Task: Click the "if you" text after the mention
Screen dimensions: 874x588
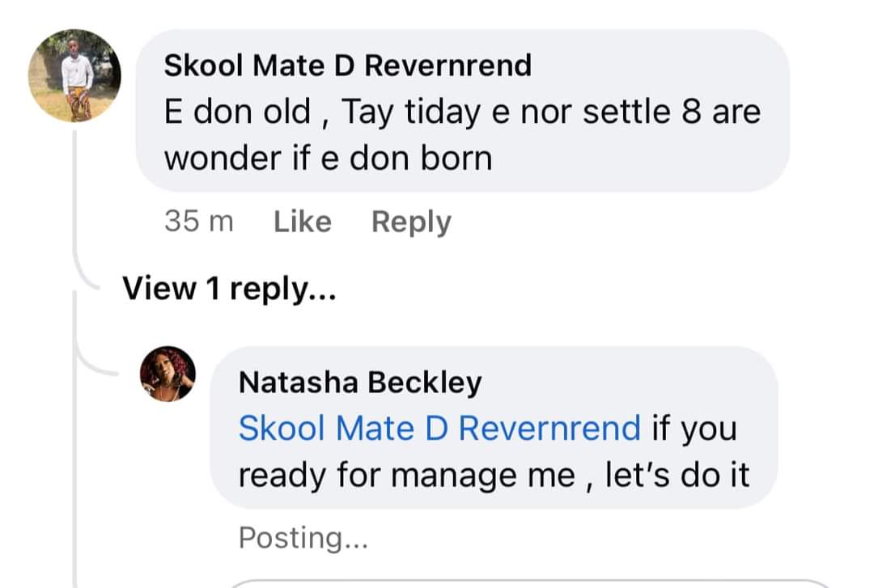Action: [694, 428]
